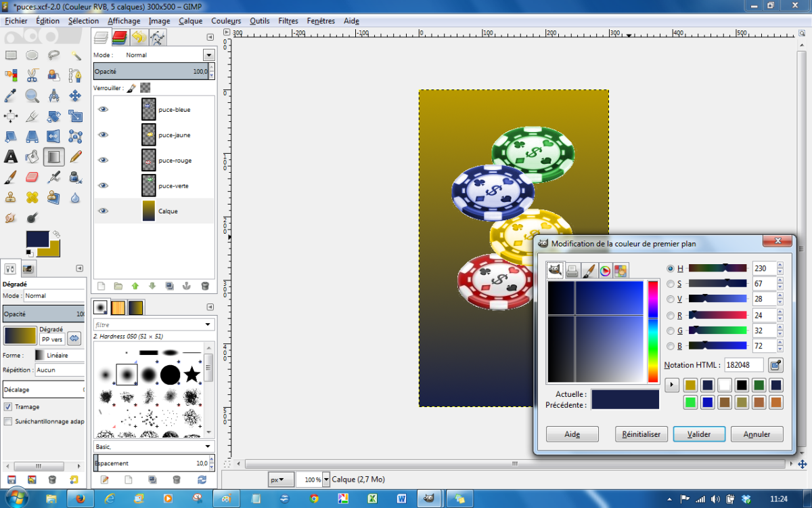The width and height of the screenshot is (812, 508).
Task: Click the HTML notation eyedropper button
Action: pyautogui.click(x=775, y=365)
